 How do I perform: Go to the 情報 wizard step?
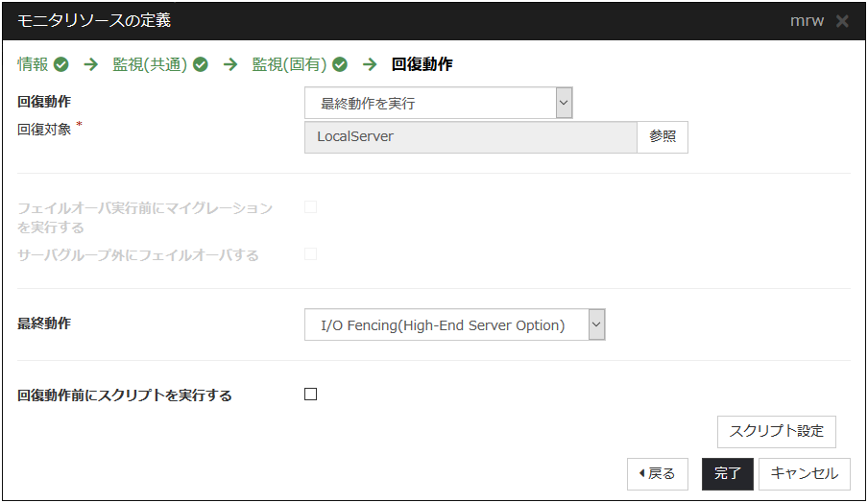click(33, 65)
